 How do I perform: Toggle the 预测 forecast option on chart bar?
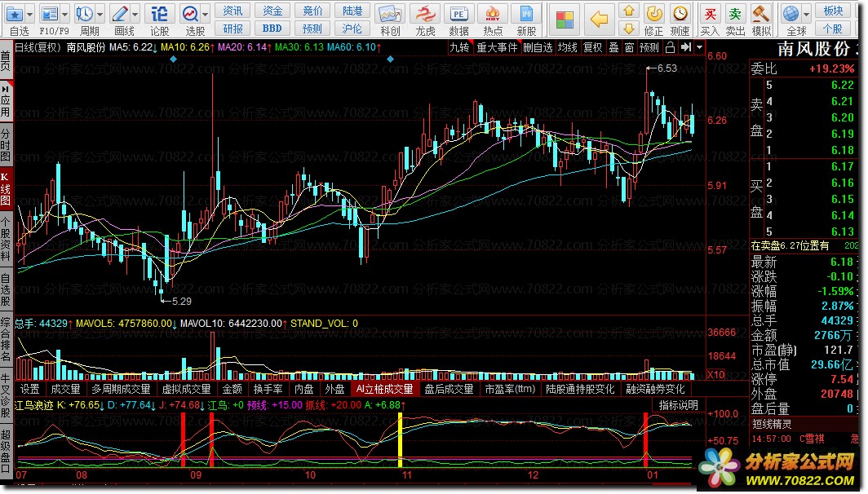click(x=649, y=48)
